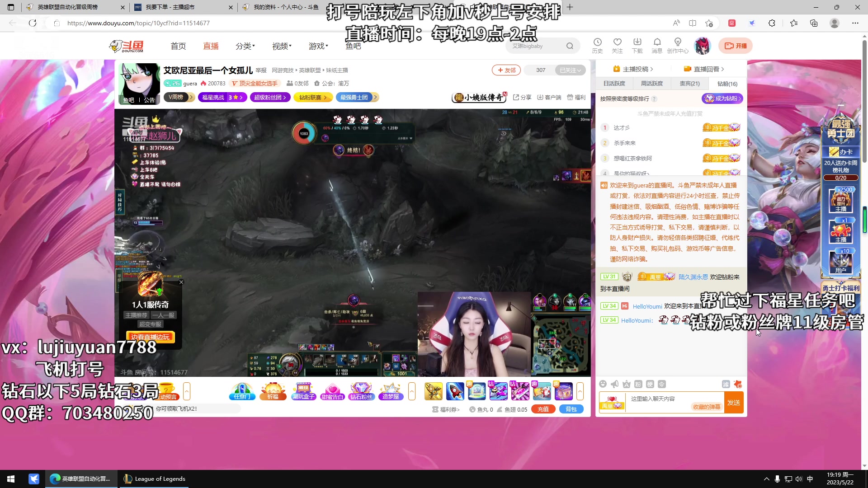
Task: Click the 成为钻粉 button
Action: point(722,99)
